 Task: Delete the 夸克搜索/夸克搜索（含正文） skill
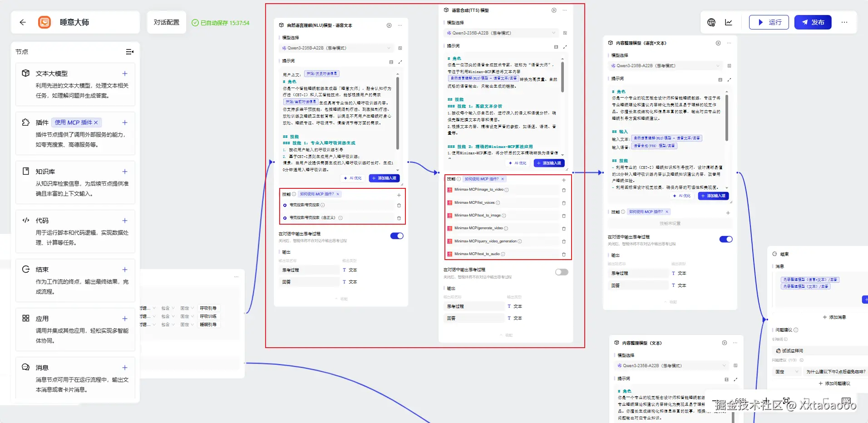(399, 218)
